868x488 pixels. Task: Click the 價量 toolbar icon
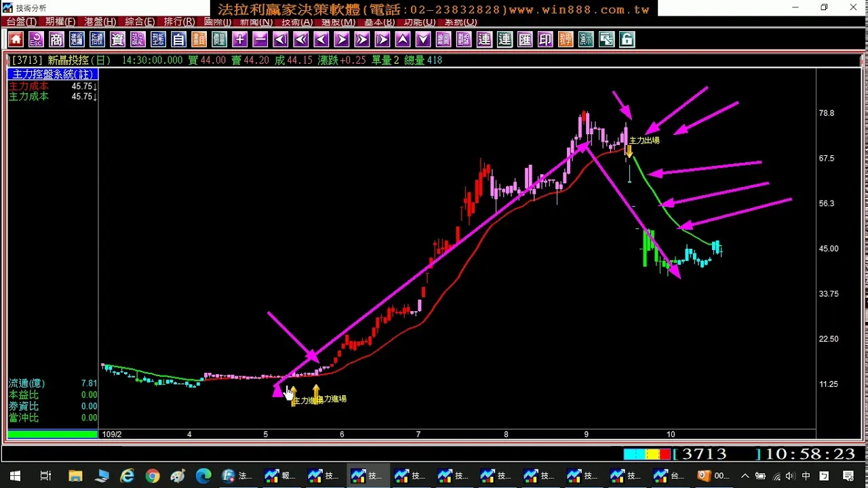(219, 39)
